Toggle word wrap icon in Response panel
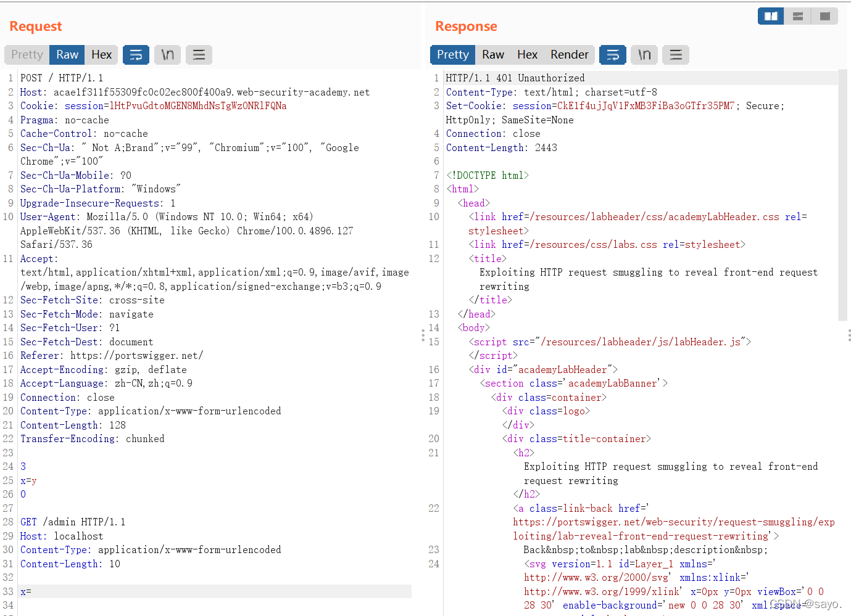851x616 pixels. [613, 55]
